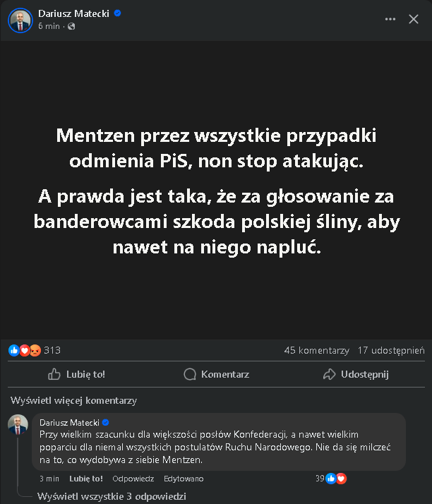Click the public audience globe icon

click(x=71, y=26)
